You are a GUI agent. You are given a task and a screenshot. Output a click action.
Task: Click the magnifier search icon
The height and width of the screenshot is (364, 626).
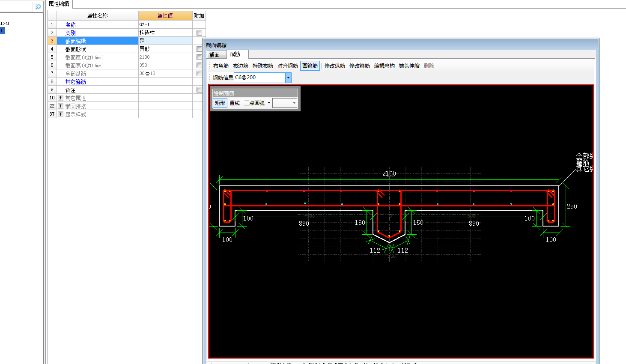point(38,6)
